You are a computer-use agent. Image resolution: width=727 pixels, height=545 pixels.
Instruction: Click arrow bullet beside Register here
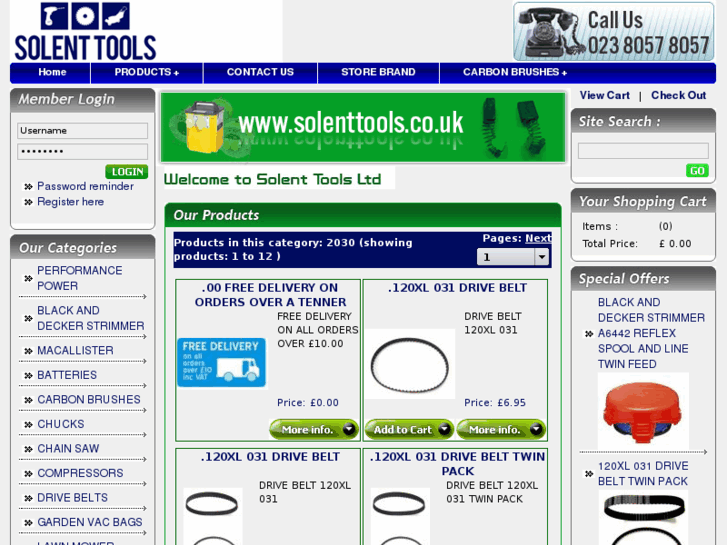pos(28,202)
